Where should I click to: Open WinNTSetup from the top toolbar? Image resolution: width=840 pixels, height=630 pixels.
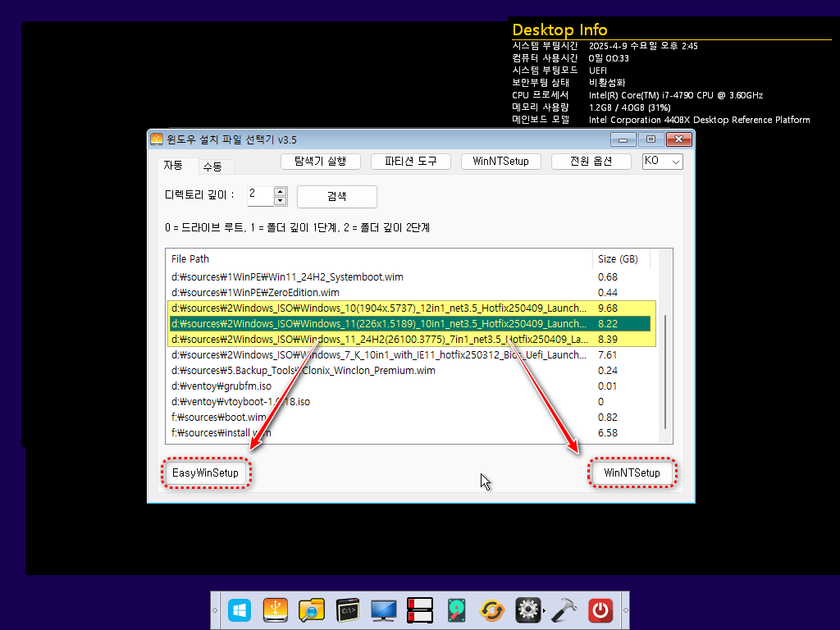click(501, 162)
